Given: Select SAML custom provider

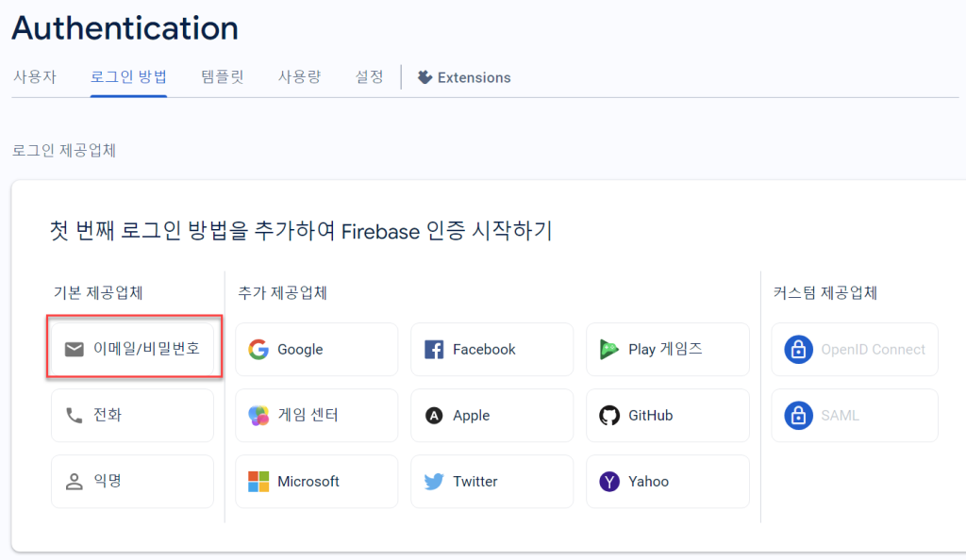Looking at the screenshot, I should pyautogui.click(x=855, y=416).
